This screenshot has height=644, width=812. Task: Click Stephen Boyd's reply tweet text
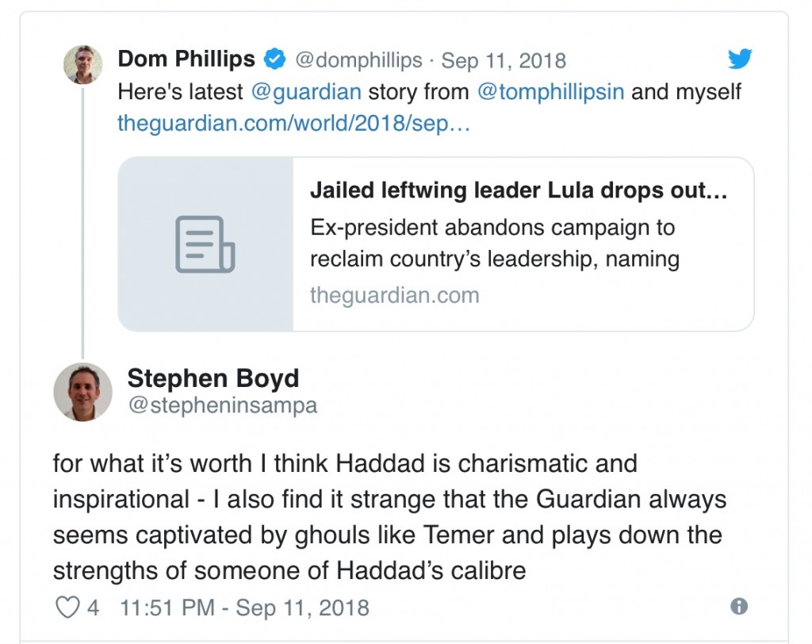(x=389, y=517)
